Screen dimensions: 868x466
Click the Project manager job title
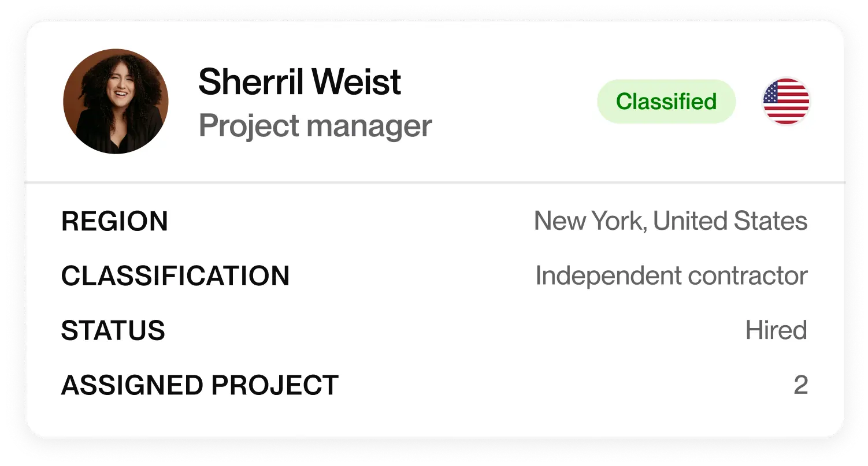point(316,124)
